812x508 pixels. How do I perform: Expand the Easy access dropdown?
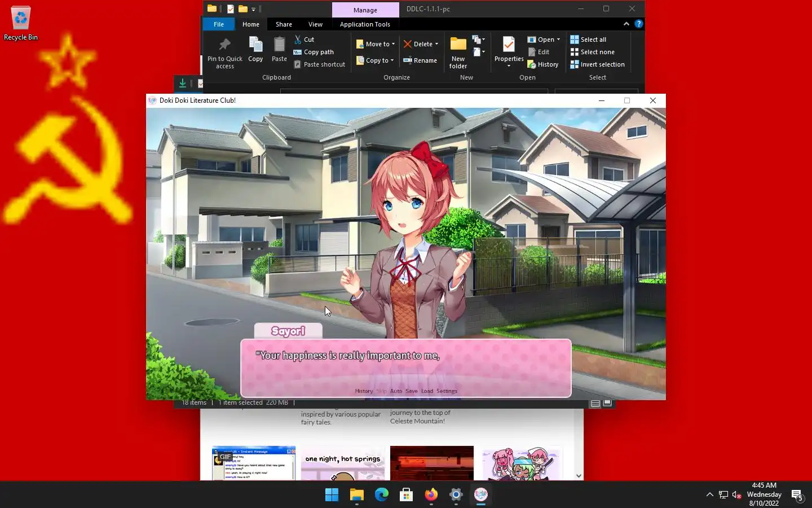[x=479, y=52]
